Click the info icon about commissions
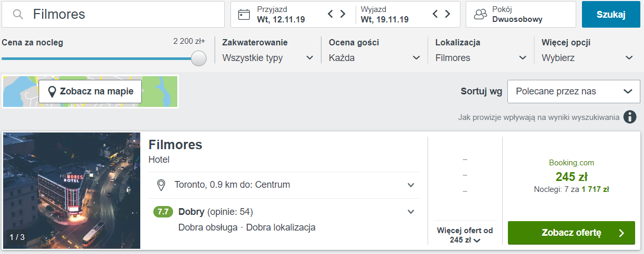644x254 pixels. [x=630, y=117]
